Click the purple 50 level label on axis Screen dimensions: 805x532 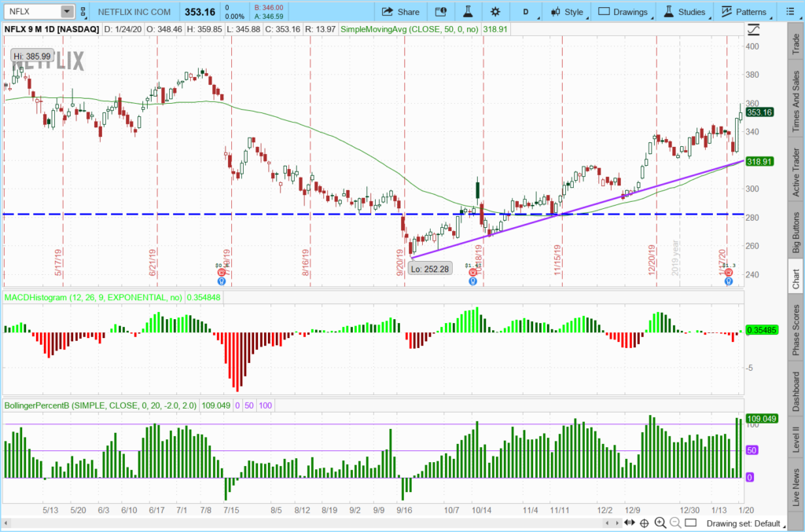752,450
